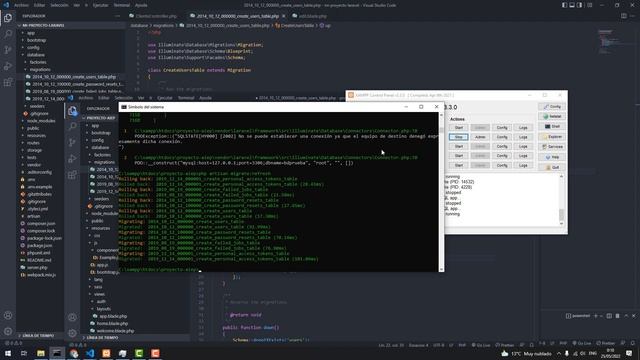Click Config in XAMPP row with Stop
The height and width of the screenshot is (360, 640).
point(502,137)
